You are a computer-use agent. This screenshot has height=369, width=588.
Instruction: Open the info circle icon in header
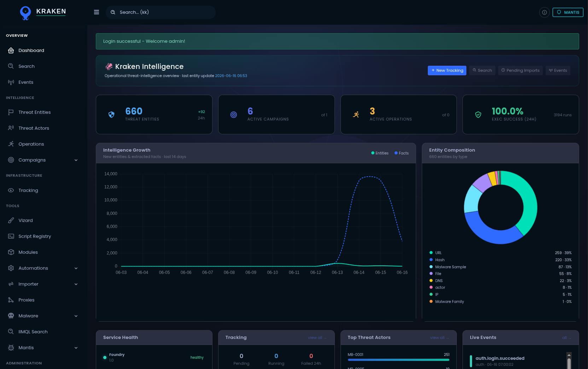click(545, 12)
